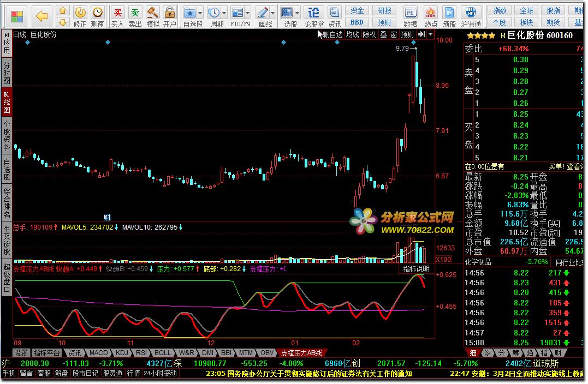This screenshot has width=588, height=384.
Task: Click the 财 marker on the K-line chart
Action: click(107, 218)
